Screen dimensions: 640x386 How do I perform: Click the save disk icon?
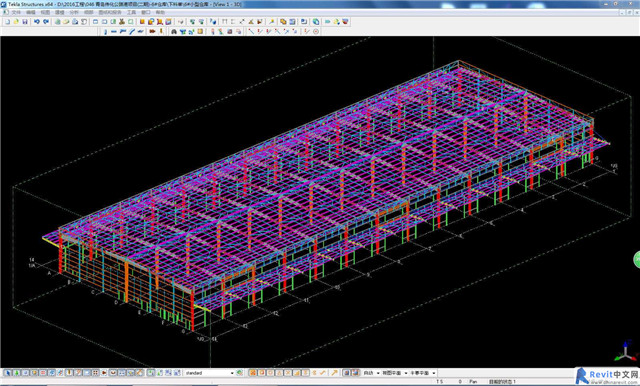tap(25, 22)
